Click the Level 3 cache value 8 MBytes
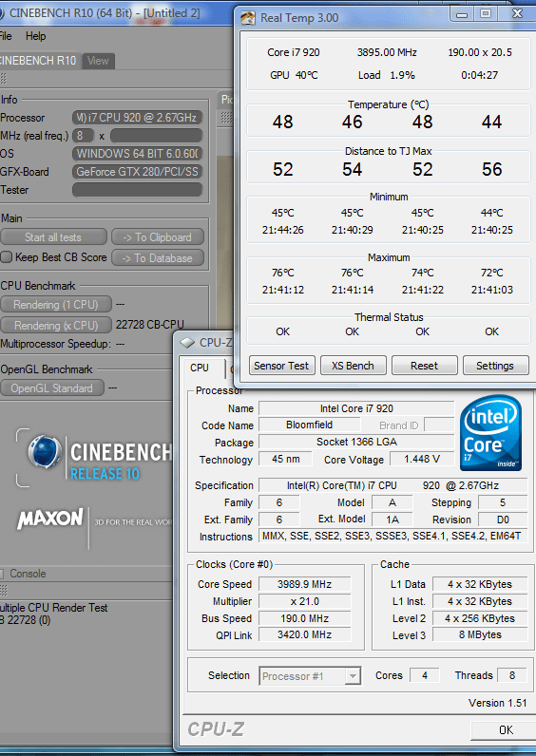The width and height of the screenshot is (536, 756). (x=480, y=635)
